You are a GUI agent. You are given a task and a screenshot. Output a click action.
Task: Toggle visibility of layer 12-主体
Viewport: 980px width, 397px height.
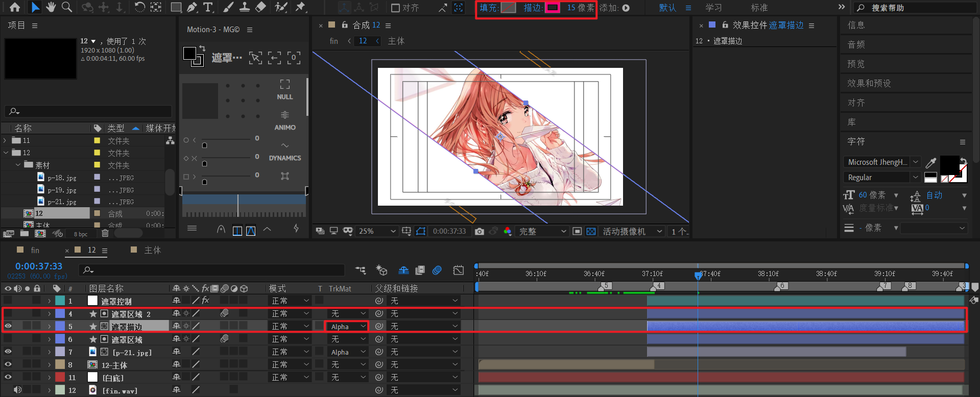pos(8,364)
